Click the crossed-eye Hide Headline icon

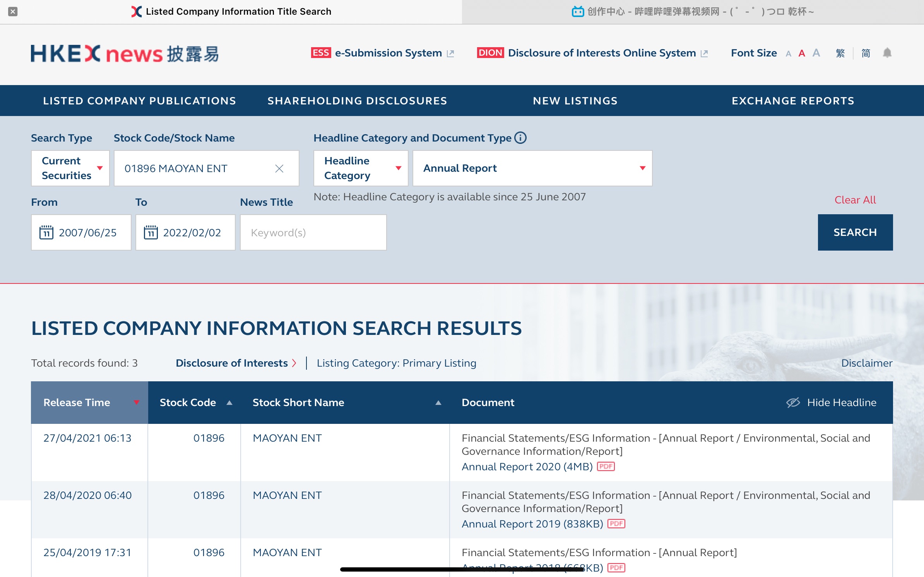pos(793,403)
